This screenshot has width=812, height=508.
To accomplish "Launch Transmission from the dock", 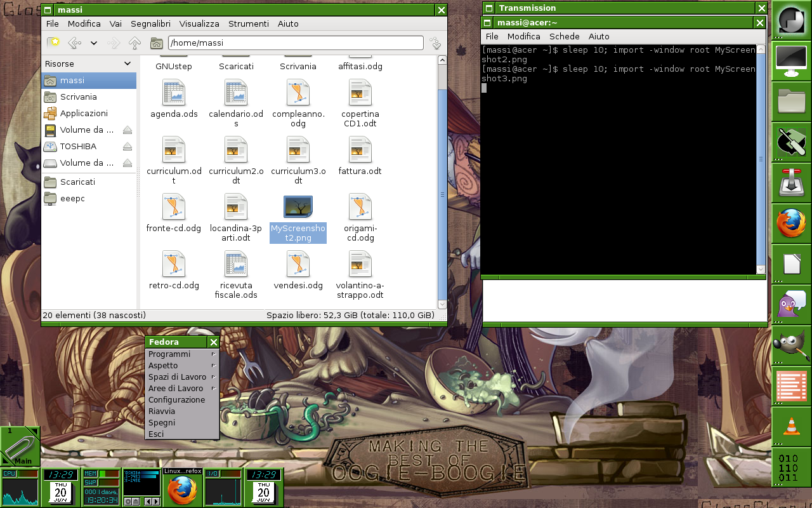I will pos(791,183).
